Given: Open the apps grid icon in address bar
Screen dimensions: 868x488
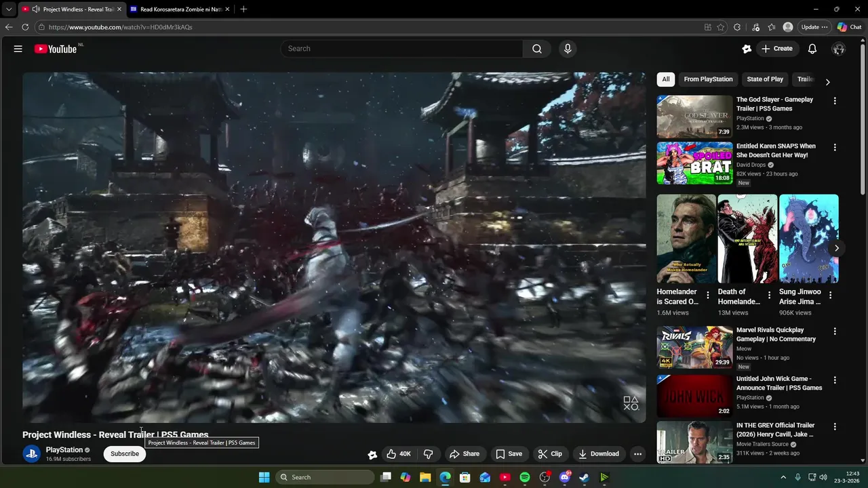Looking at the screenshot, I should [x=708, y=27].
